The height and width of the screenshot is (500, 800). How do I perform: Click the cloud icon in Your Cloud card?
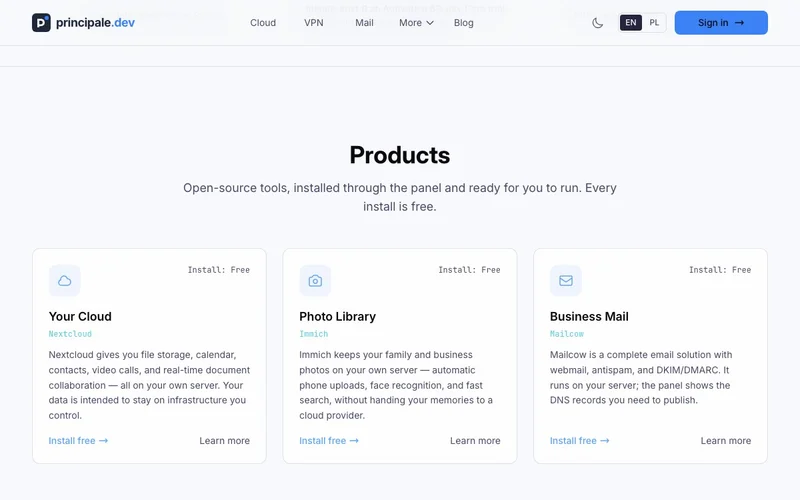coord(65,281)
